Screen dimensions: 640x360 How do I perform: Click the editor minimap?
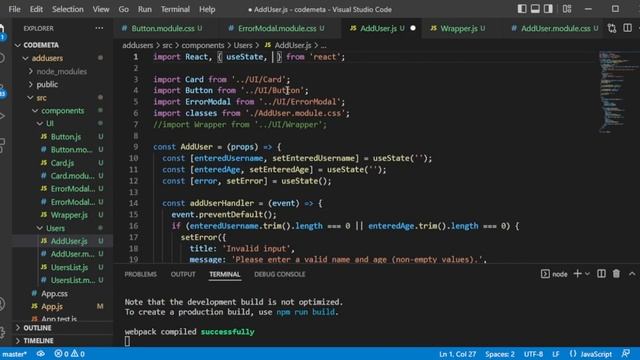[618, 92]
